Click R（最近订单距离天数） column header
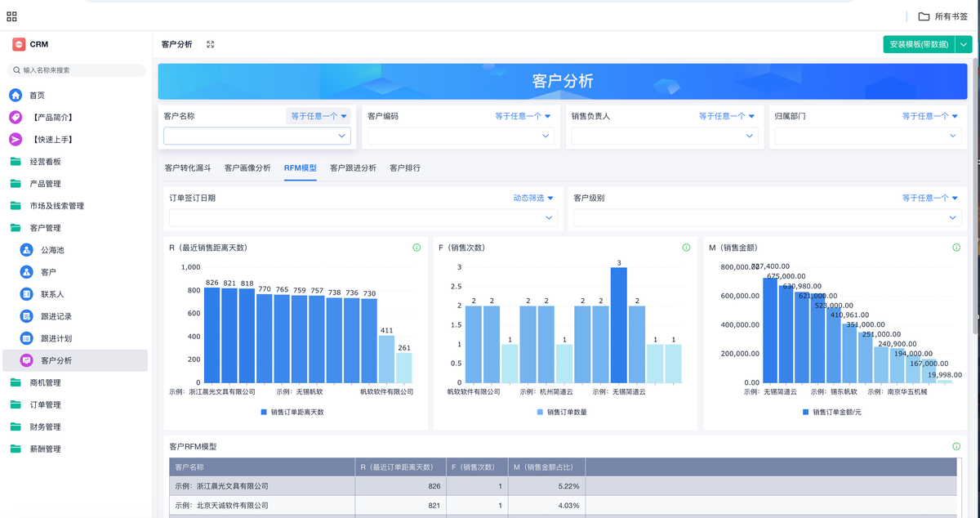 click(400, 467)
